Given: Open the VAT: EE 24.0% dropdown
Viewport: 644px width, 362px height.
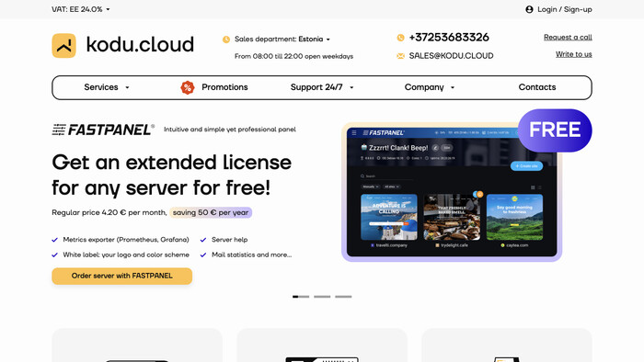Looking at the screenshot, I should tap(81, 9).
